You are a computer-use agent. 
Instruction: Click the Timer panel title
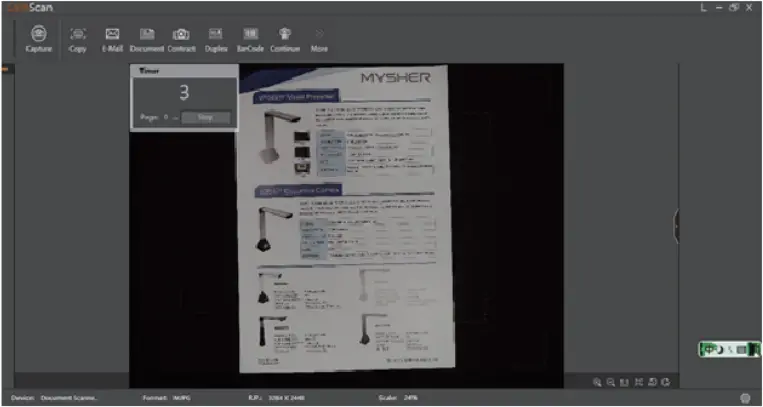149,71
